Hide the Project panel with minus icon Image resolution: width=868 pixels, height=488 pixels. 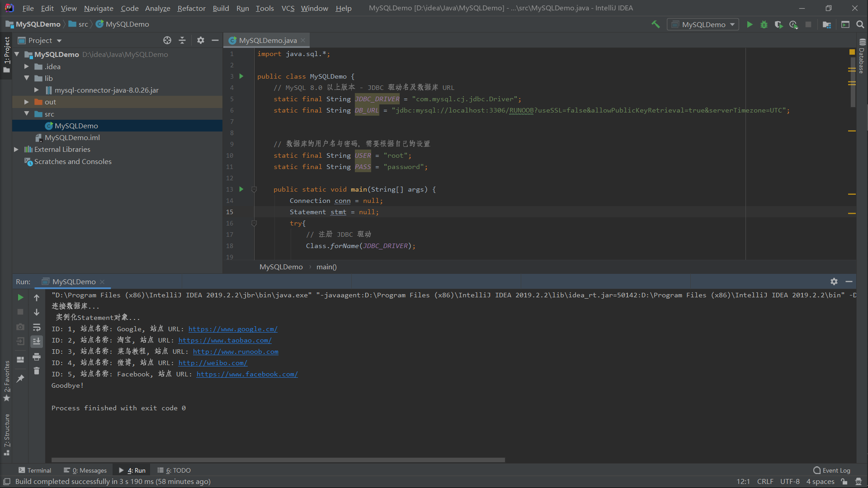pyautogui.click(x=215, y=40)
